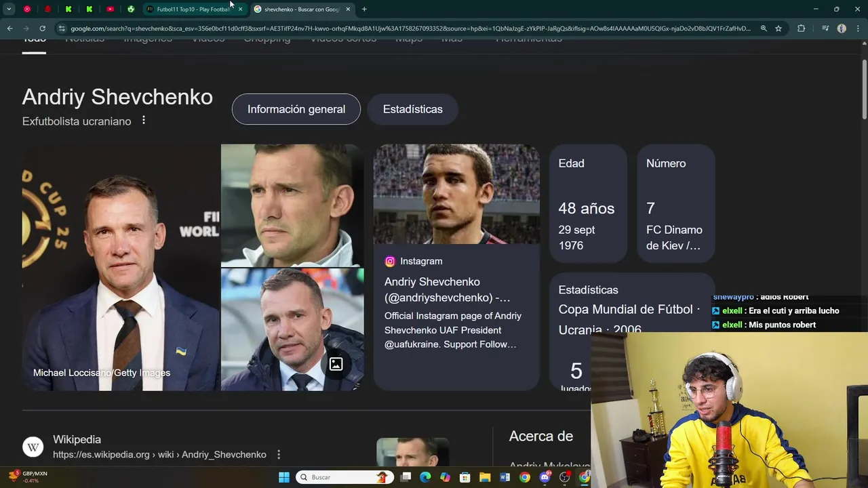Screen dimensions: 868x488
Task: Click the Wikipedia W favicon
Action: [x=33, y=447]
